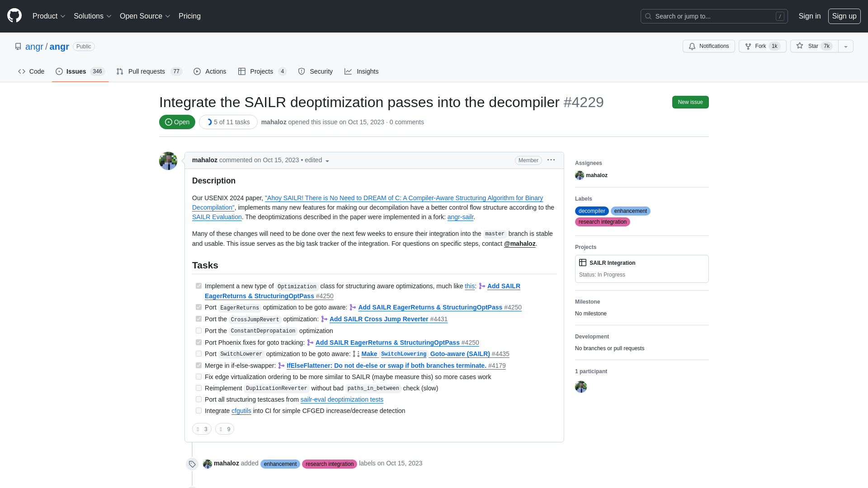The width and height of the screenshot is (868, 488).
Task: Click the decompiler label icon
Action: (591, 210)
